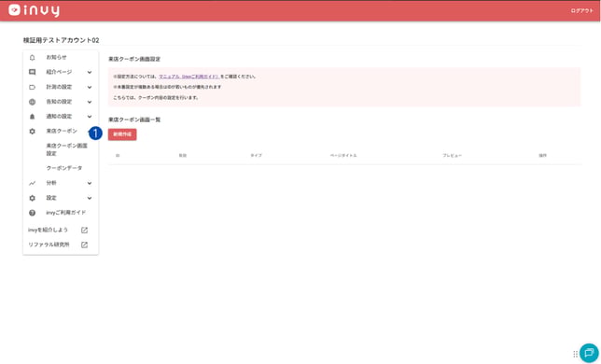601x364 pixels.
Task: Click the 来店クーポン gear icon
Action: [32, 131]
